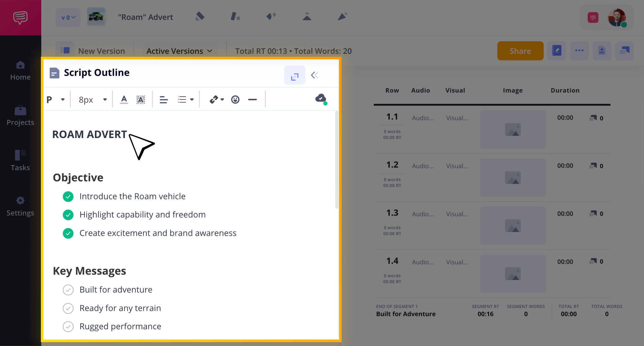
Task: Click the first top toolbar stage icon
Action: (200, 16)
